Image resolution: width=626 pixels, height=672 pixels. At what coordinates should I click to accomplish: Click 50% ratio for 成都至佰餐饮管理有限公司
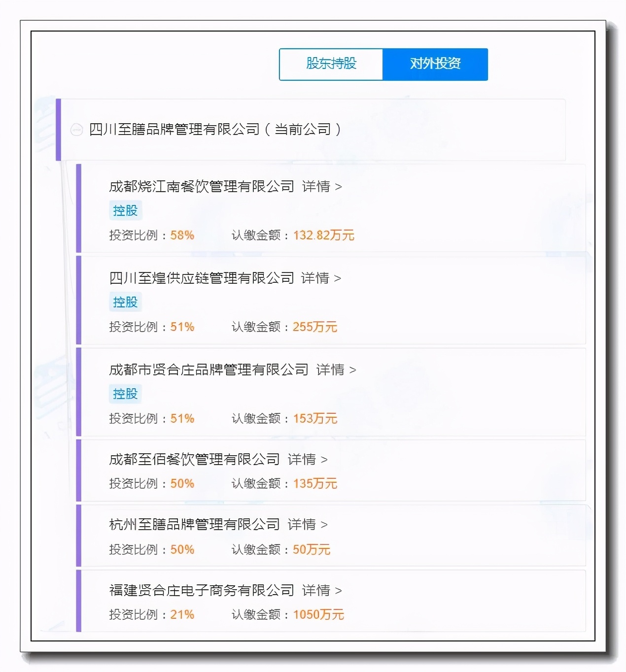(x=182, y=484)
